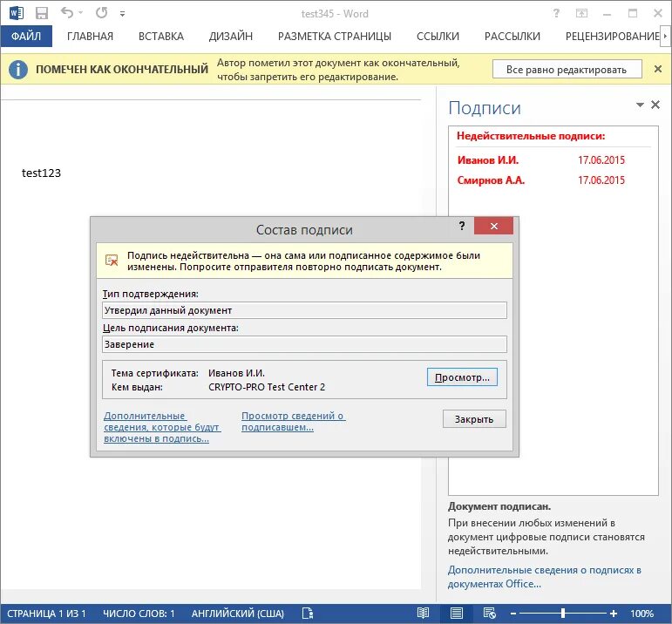The width and height of the screenshot is (672, 624).
Task: Switch to Web Layout view icon
Action: coord(490,614)
